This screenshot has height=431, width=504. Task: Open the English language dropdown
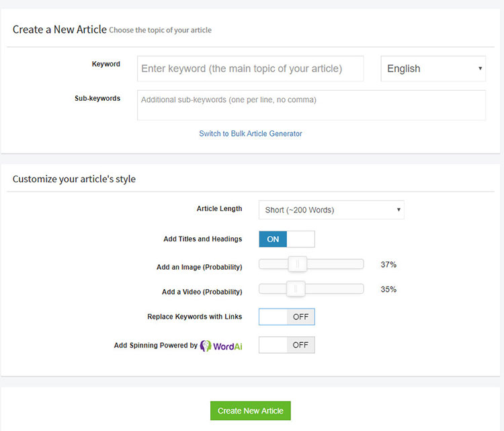(x=433, y=69)
